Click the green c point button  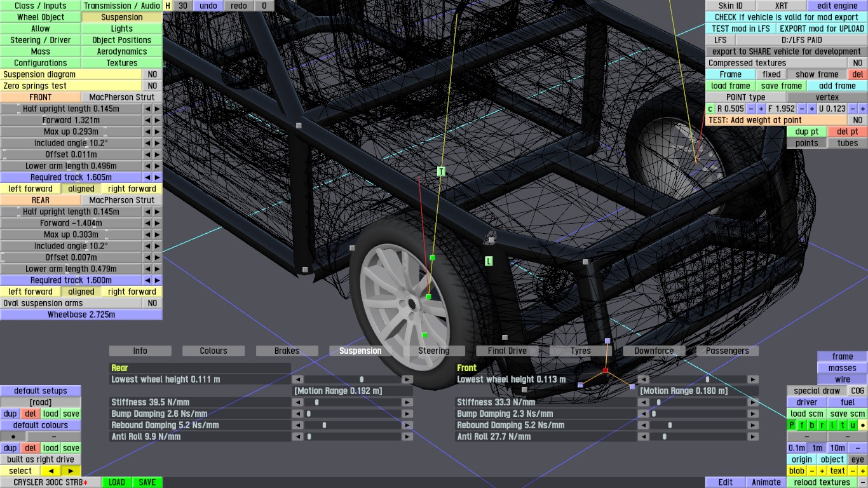pos(710,109)
